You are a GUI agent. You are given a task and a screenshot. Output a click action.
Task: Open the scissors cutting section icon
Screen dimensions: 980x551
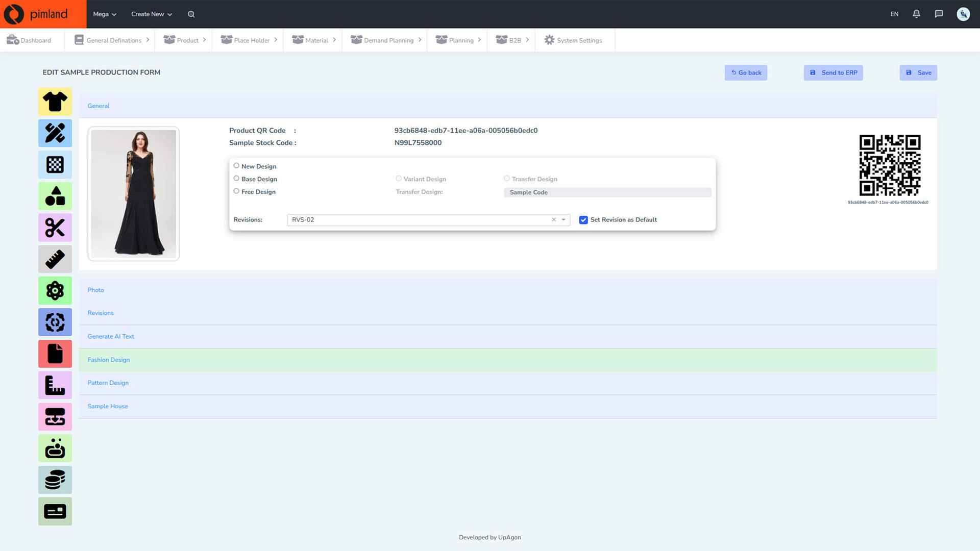click(x=55, y=228)
